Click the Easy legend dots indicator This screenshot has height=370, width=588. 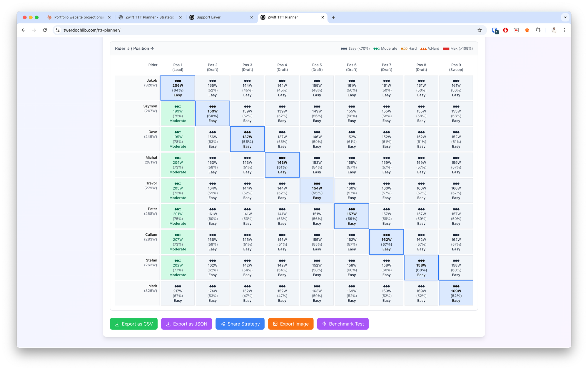click(343, 48)
